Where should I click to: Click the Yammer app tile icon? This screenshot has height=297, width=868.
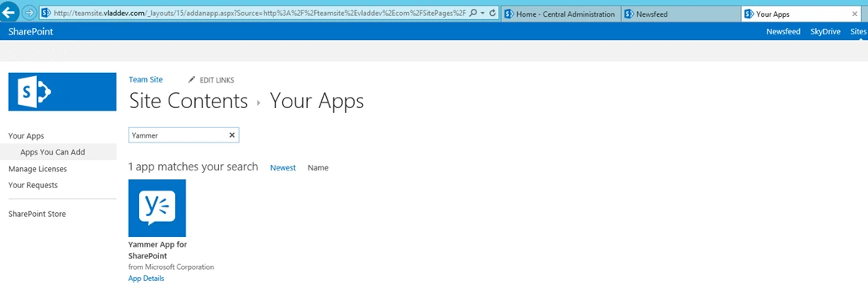pyautogui.click(x=157, y=208)
